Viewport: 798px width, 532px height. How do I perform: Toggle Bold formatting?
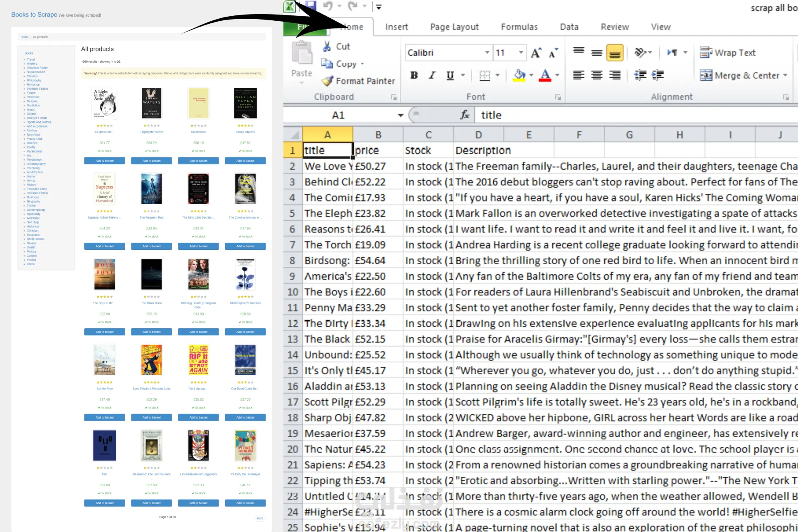tap(414, 75)
